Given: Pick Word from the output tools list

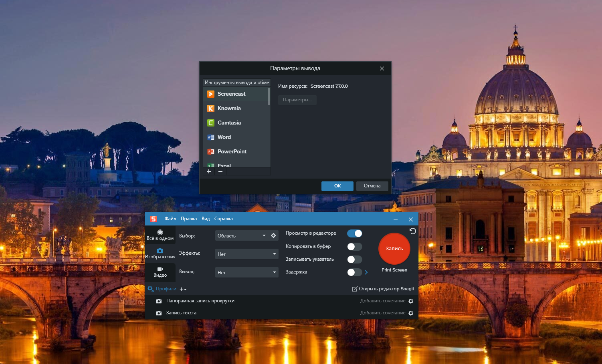Looking at the screenshot, I should click(223, 137).
